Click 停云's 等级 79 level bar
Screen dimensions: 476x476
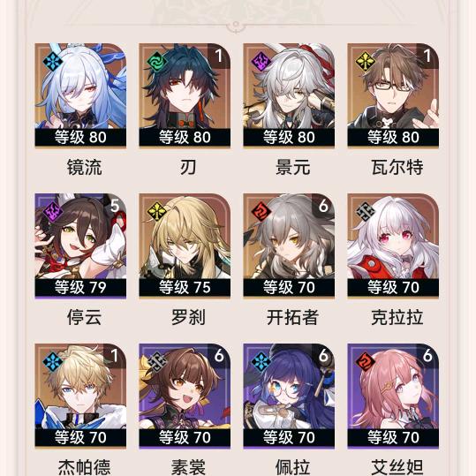(x=80, y=287)
